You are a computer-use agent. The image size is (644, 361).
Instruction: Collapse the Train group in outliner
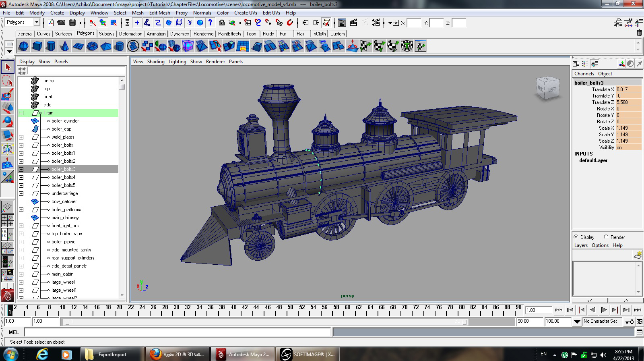(21, 113)
